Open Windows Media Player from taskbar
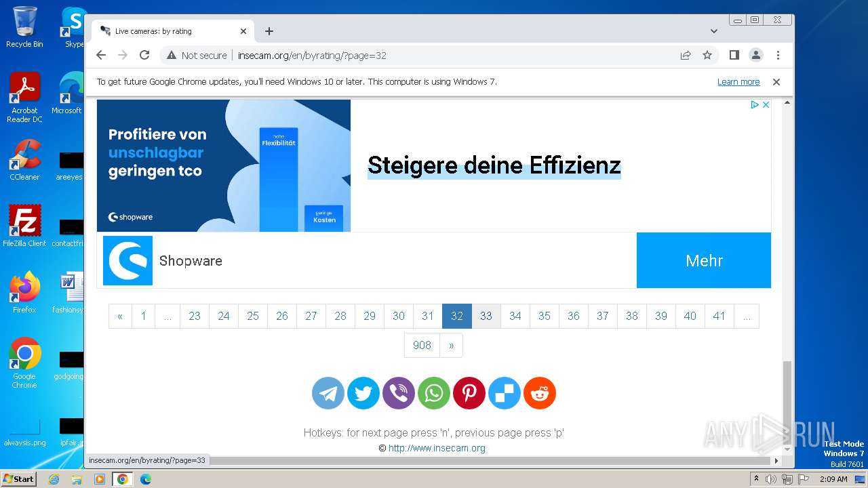 100,479
